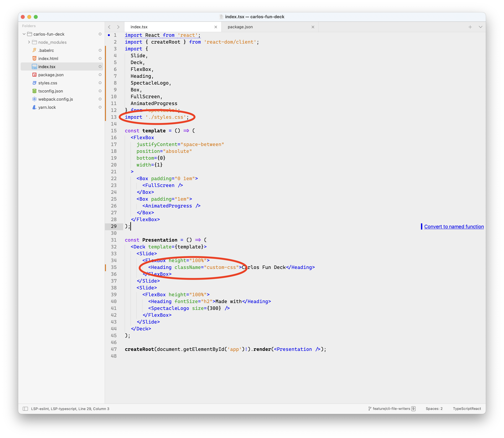Open styles.css in the sidebar
Image resolution: width=504 pixels, height=438 pixels.
tap(48, 83)
